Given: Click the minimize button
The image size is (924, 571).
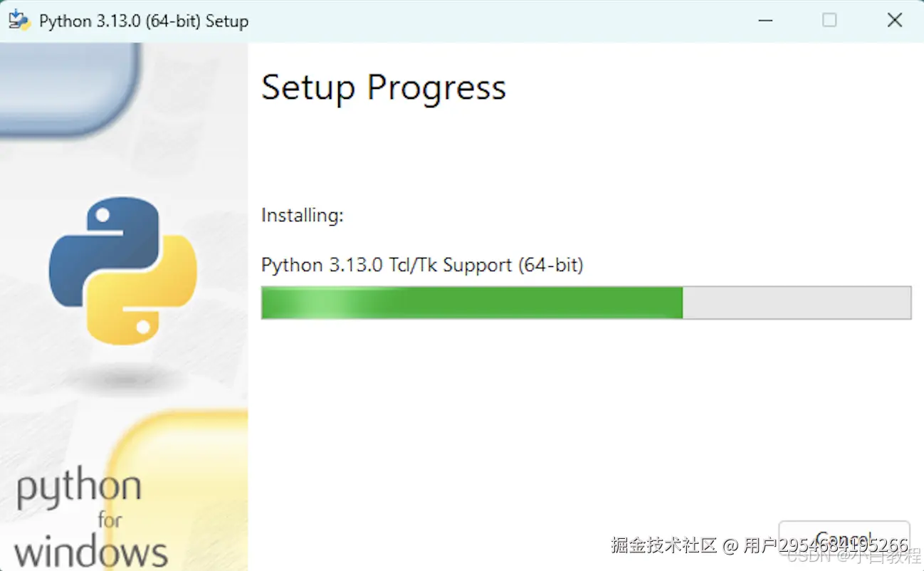Looking at the screenshot, I should tap(765, 20).
